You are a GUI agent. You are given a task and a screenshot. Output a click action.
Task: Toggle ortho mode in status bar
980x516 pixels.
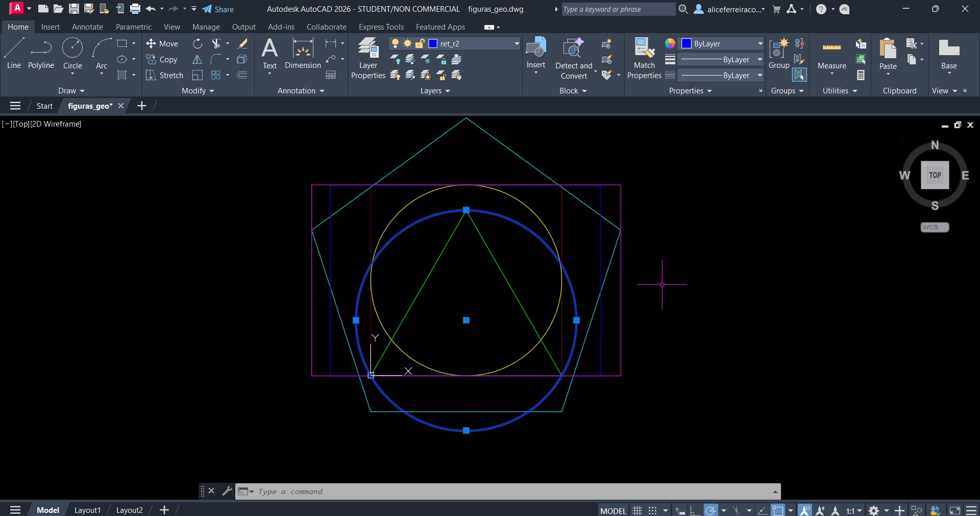click(x=695, y=510)
